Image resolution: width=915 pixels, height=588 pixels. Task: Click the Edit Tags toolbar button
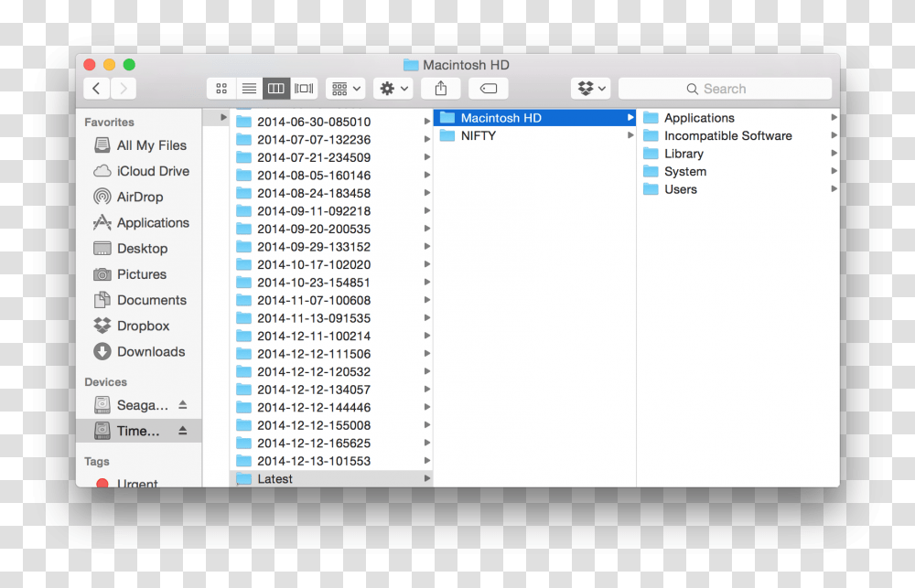tap(489, 89)
